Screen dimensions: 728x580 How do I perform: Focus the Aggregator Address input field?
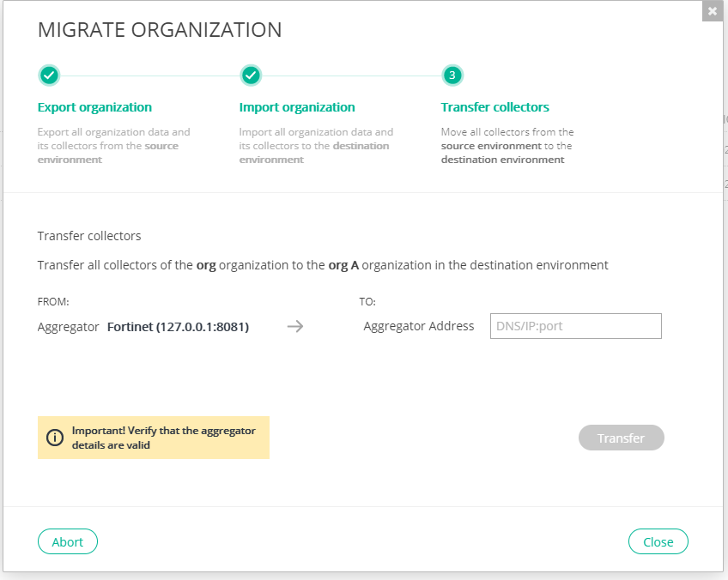575,326
